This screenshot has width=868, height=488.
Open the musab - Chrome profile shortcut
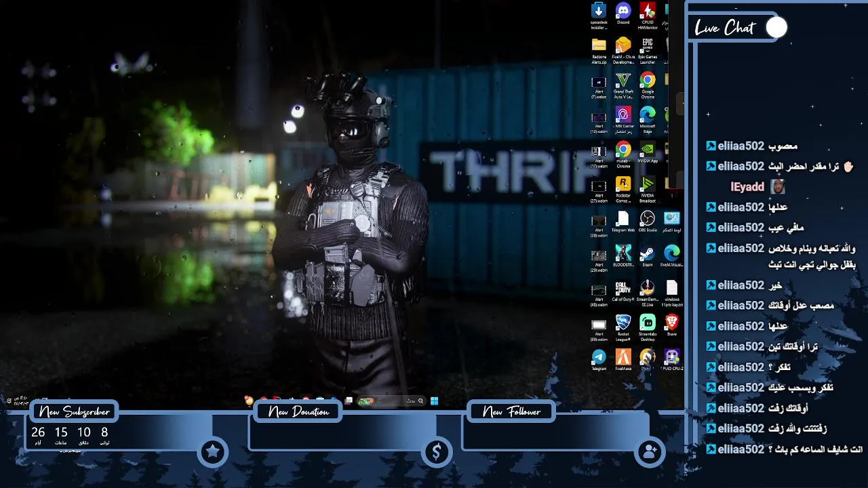(x=623, y=156)
